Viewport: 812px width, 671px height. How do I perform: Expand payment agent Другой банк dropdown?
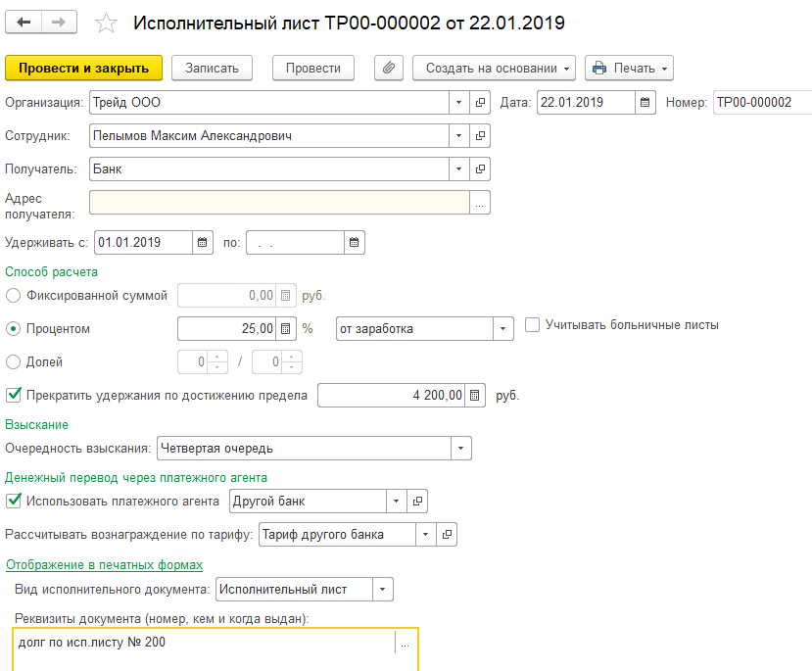click(396, 502)
